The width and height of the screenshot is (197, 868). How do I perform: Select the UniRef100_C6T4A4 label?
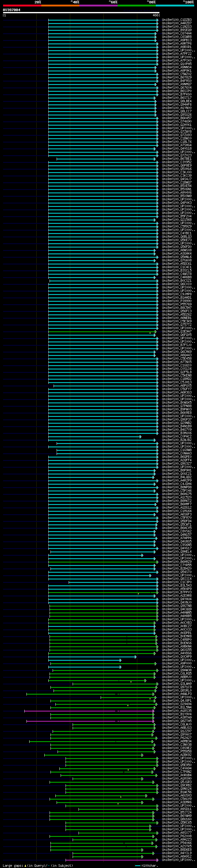tap(177, 33)
